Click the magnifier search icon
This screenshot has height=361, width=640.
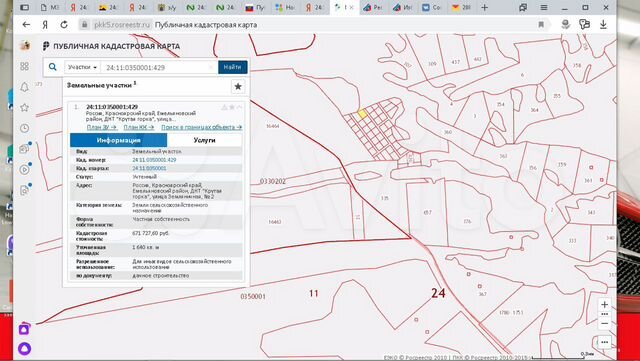point(53,67)
